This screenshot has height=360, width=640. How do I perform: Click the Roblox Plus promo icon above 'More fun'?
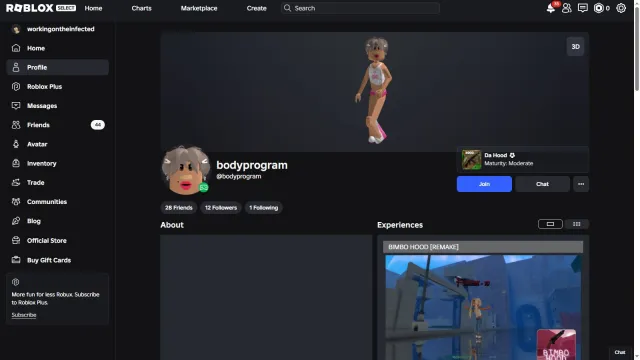16,282
